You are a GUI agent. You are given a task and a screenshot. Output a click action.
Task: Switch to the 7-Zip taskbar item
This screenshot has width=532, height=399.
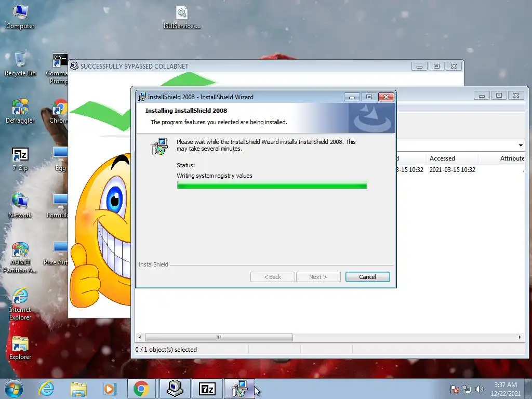coord(207,389)
